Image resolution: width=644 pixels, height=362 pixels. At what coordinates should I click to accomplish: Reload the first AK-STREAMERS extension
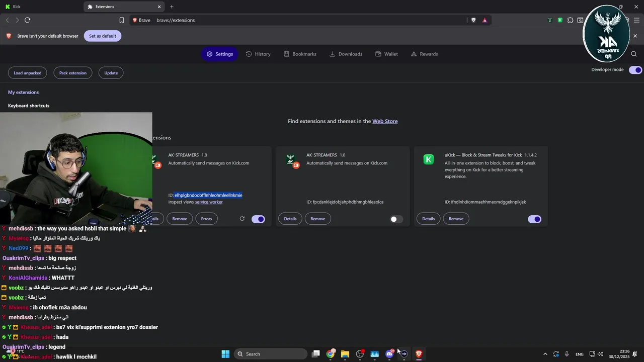tap(242, 219)
